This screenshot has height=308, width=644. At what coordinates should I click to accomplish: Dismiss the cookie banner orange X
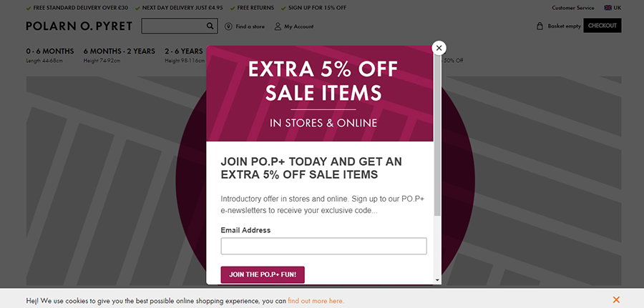[x=616, y=300]
